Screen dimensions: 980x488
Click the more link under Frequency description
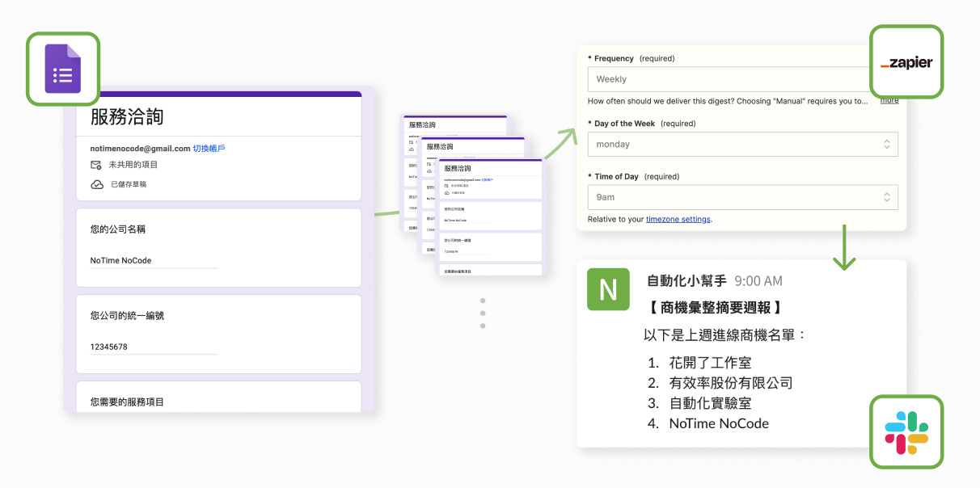click(x=889, y=99)
